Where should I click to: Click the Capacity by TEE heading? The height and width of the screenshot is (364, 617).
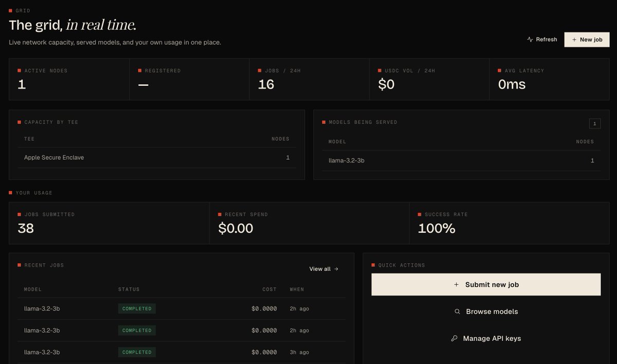51,122
